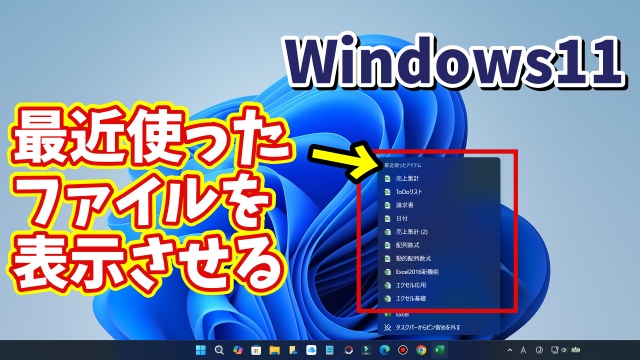This screenshot has height=360, width=640.
Task: Open the Windows Start menu
Action: (x=201, y=350)
